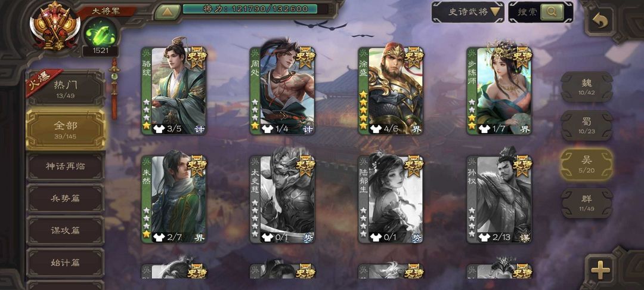Click the 将力 progress bar
The height and width of the screenshot is (290, 644).
point(250,8)
